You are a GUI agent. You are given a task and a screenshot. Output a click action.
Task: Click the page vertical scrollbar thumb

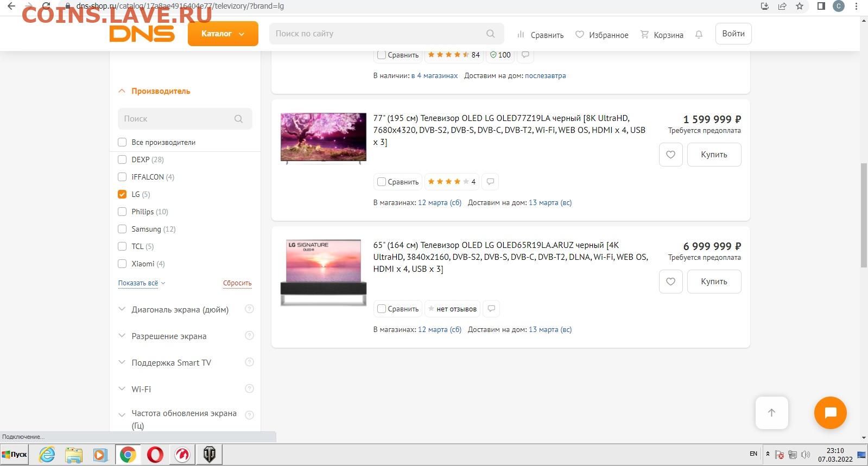(x=864, y=214)
